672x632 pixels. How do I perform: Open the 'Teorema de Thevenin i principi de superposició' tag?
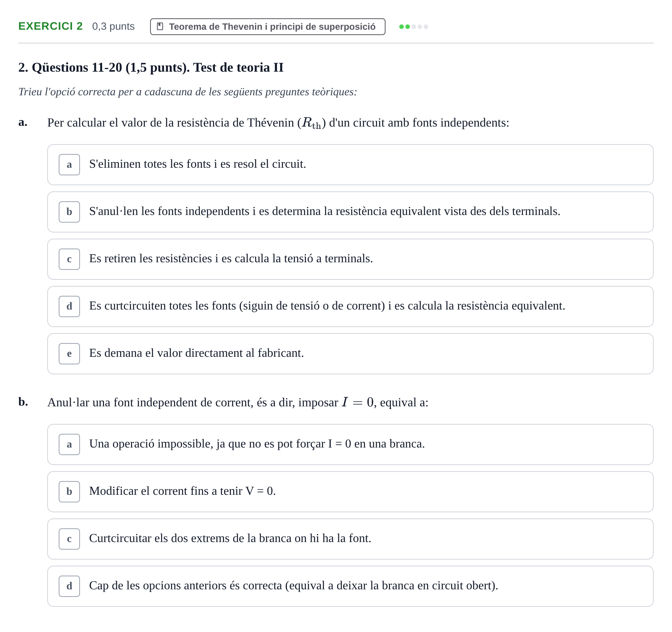point(268,27)
